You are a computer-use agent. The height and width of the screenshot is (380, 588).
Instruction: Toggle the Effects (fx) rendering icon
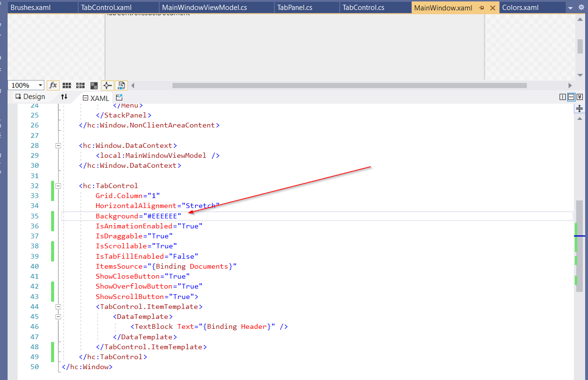[x=53, y=85]
